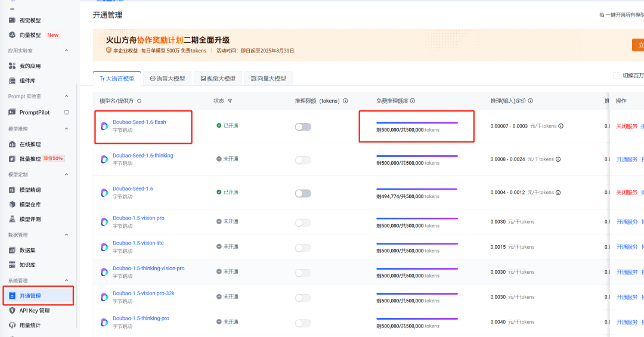Click 关闭服务 for the Doubao-Seed-1.6 row
644x337 pixels.
pos(627,193)
